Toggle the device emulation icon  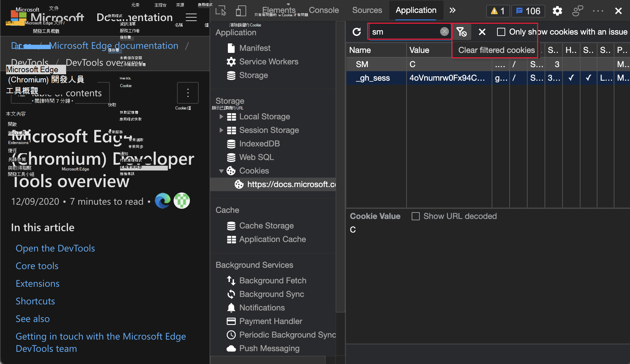241,11
